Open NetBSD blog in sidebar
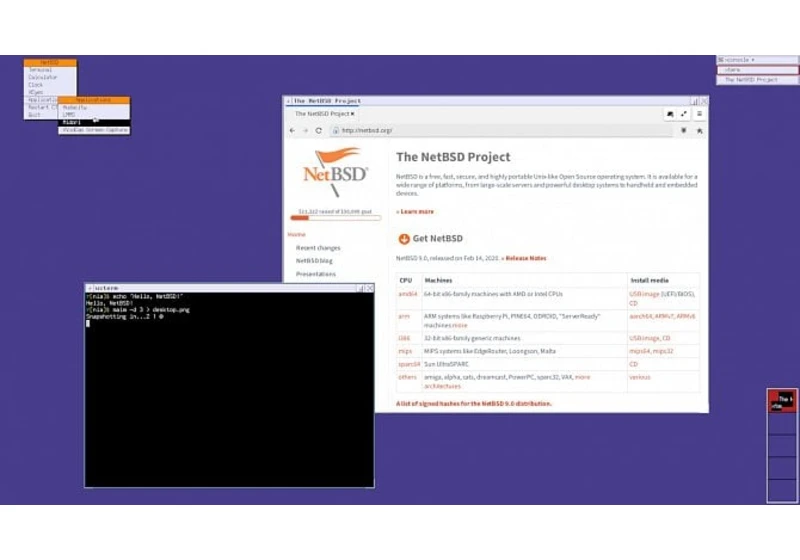 pos(314,261)
